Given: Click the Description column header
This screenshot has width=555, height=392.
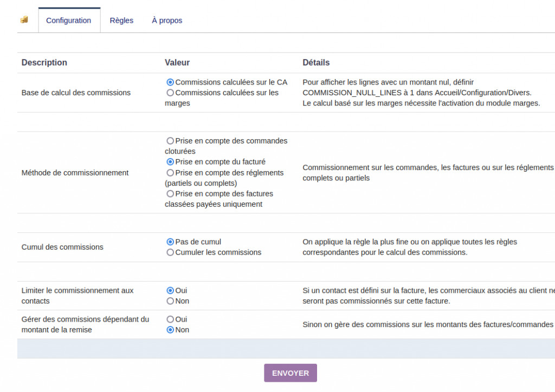Looking at the screenshot, I should pos(44,63).
